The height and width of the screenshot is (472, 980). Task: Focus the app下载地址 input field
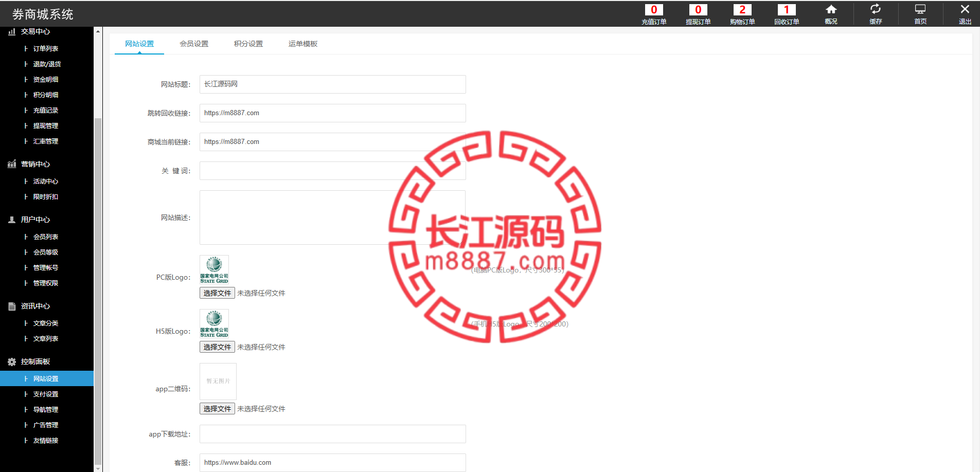click(x=332, y=434)
